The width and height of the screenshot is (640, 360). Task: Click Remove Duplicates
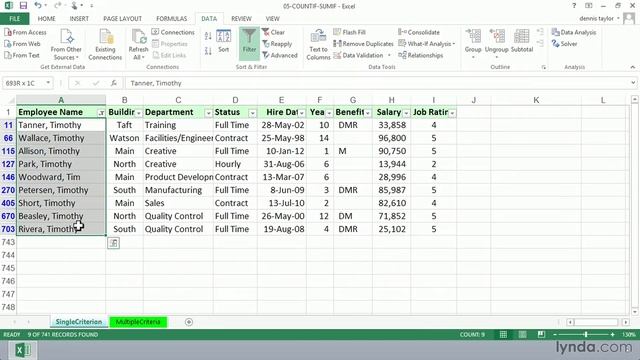[363, 44]
